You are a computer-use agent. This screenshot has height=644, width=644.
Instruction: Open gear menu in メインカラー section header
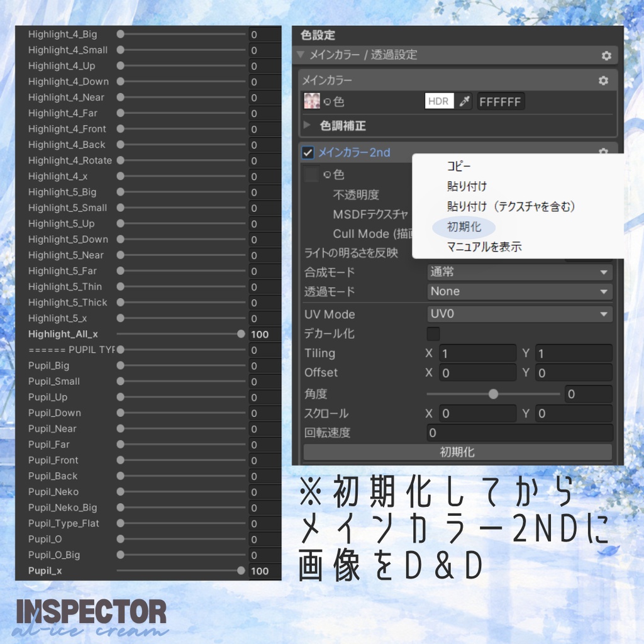[603, 80]
